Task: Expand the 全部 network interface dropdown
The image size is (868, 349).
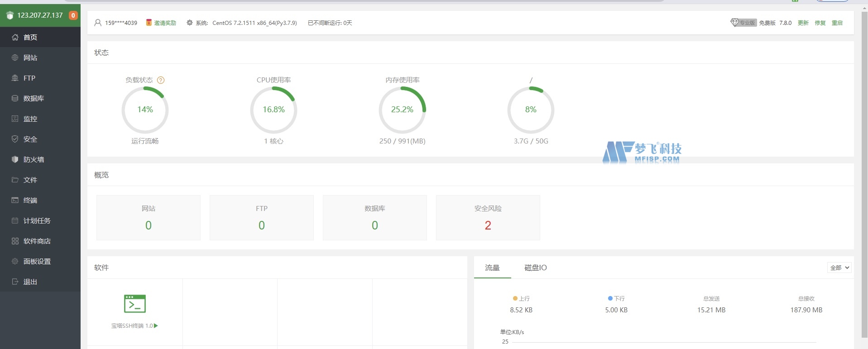Action: (839, 268)
